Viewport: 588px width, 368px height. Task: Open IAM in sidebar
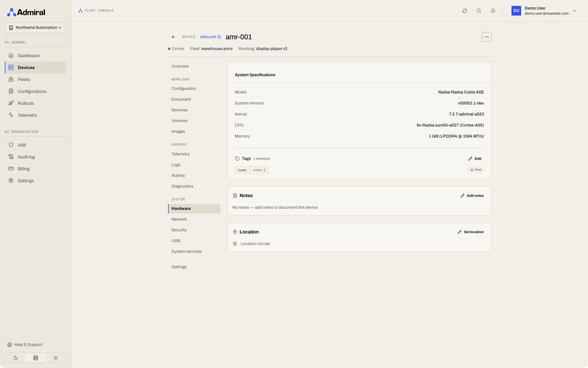point(35,145)
